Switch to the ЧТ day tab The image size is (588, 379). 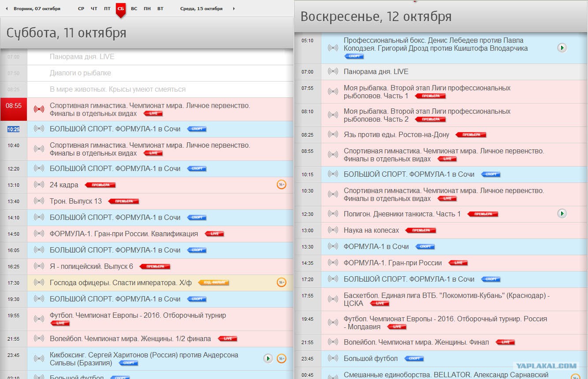click(94, 9)
